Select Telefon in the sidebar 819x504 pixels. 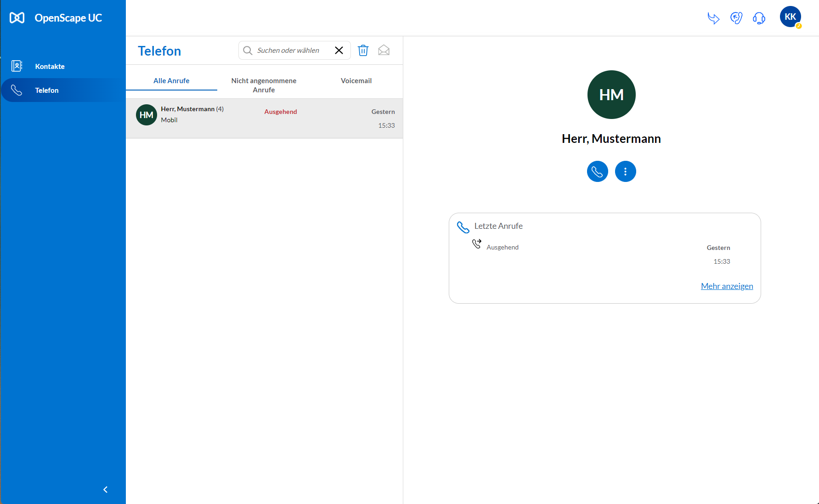[47, 91]
